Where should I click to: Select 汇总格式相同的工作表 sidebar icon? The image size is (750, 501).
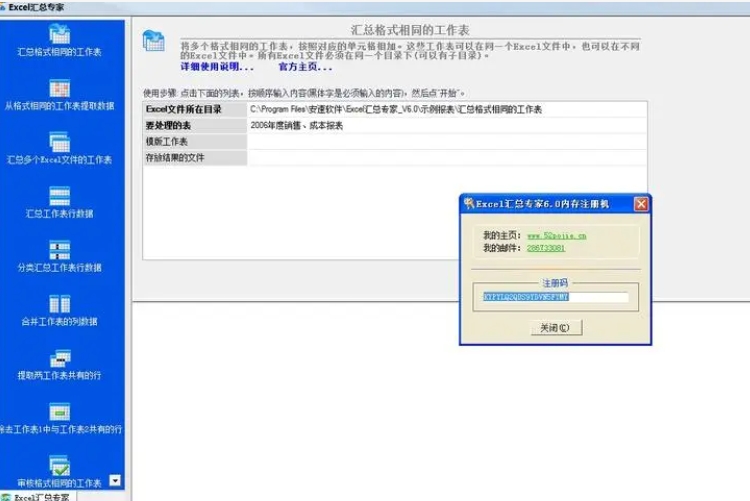pyautogui.click(x=59, y=34)
